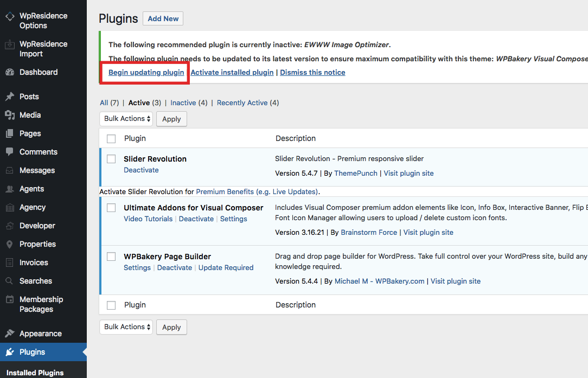
Task: Click the bottom Apply button
Action: tap(171, 328)
